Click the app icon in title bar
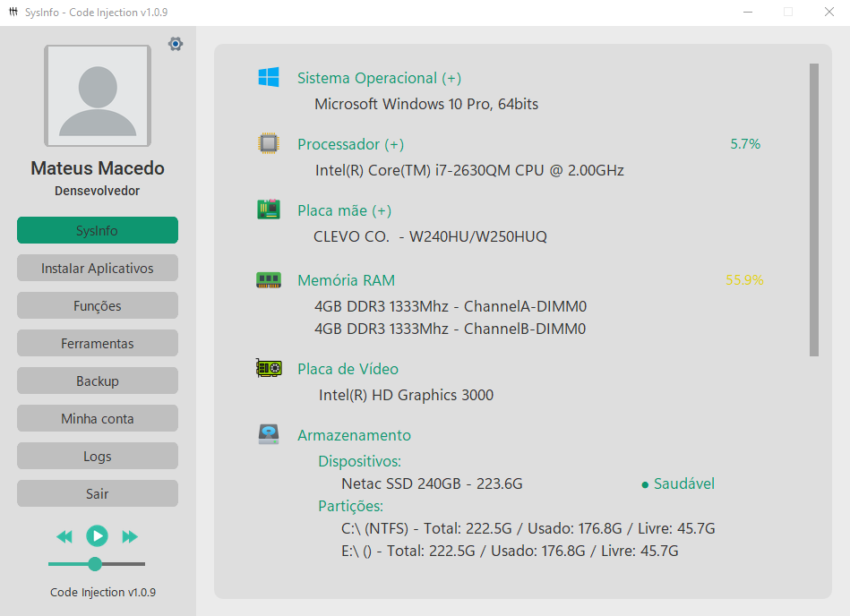The height and width of the screenshot is (616, 850). pyautogui.click(x=13, y=12)
